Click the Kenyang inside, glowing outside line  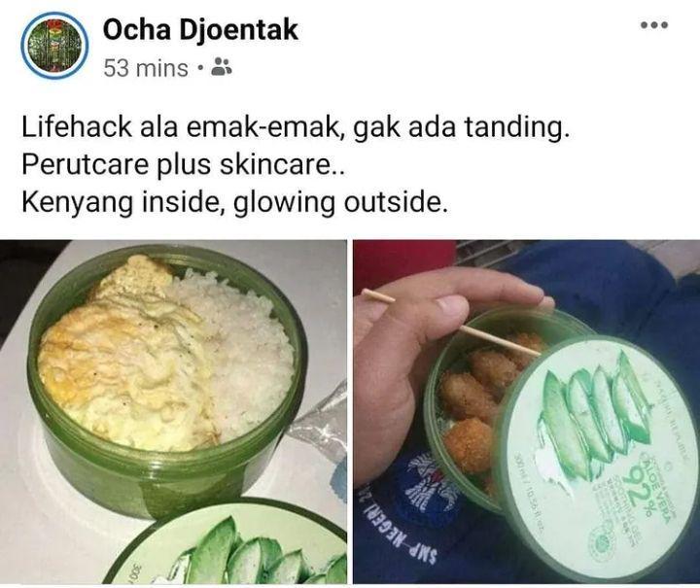[x=234, y=202]
